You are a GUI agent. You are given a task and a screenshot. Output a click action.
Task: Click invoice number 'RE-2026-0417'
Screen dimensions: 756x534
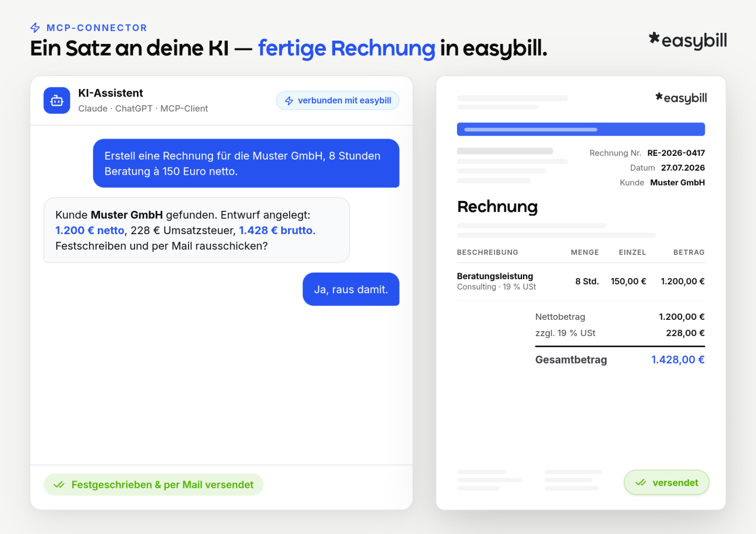click(676, 153)
